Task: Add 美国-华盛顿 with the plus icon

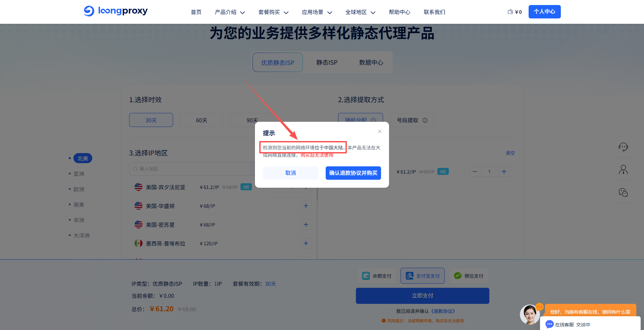Action: (x=306, y=206)
